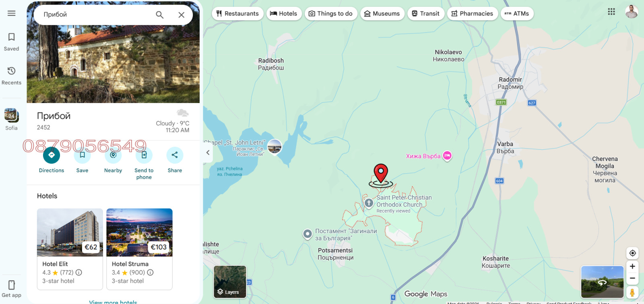Open Recents in sidebar
The height and width of the screenshot is (304, 644).
coord(11,76)
